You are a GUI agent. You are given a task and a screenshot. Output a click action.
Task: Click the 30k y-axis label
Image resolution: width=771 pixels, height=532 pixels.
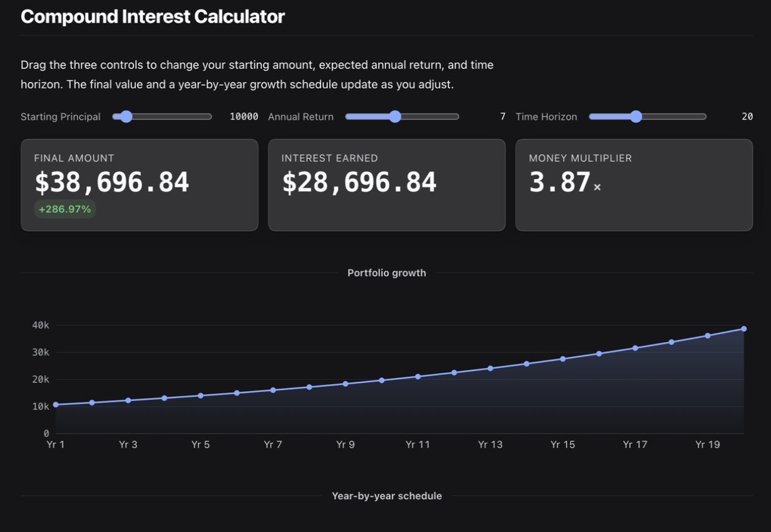pyautogui.click(x=41, y=352)
